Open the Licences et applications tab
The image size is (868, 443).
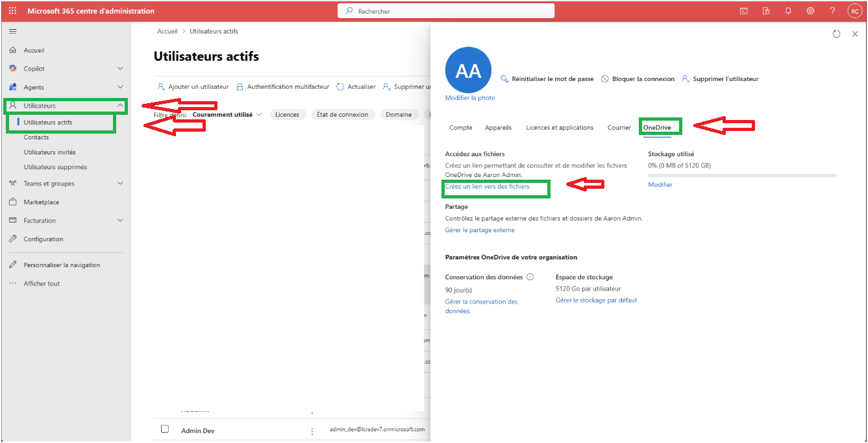click(560, 128)
